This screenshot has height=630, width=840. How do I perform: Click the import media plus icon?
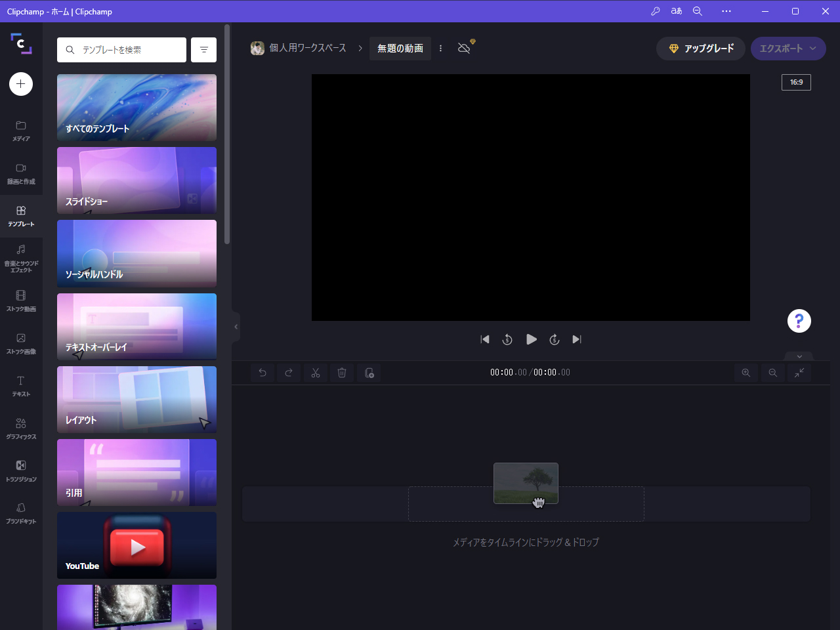[x=20, y=84]
